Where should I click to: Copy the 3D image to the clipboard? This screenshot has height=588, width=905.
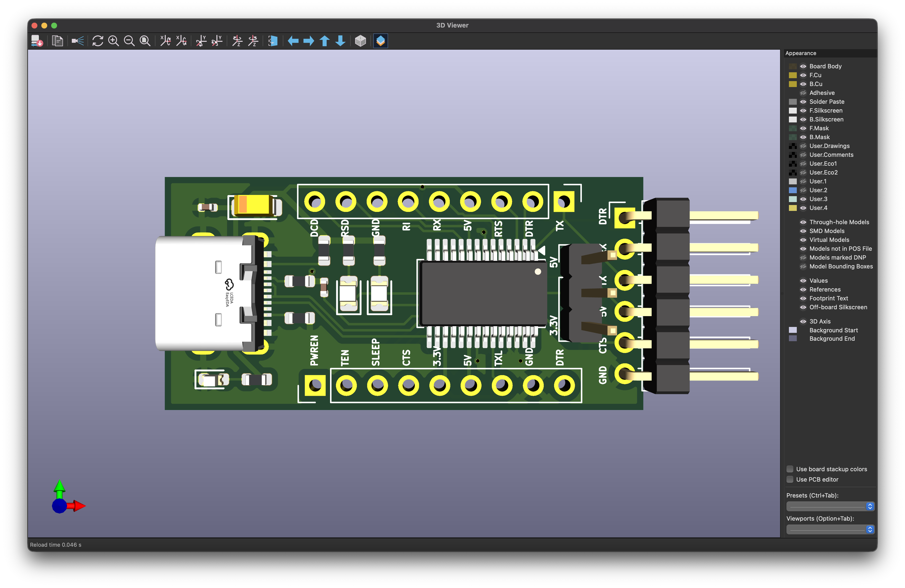click(57, 41)
